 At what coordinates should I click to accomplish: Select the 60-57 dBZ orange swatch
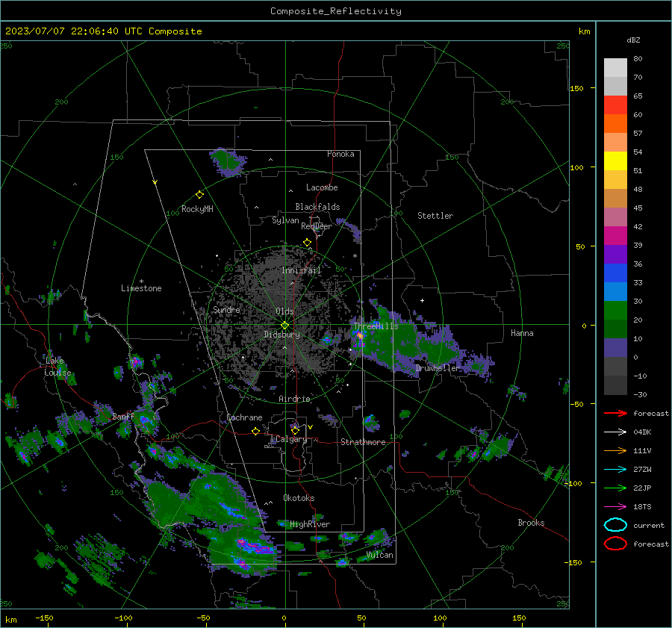coord(615,124)
